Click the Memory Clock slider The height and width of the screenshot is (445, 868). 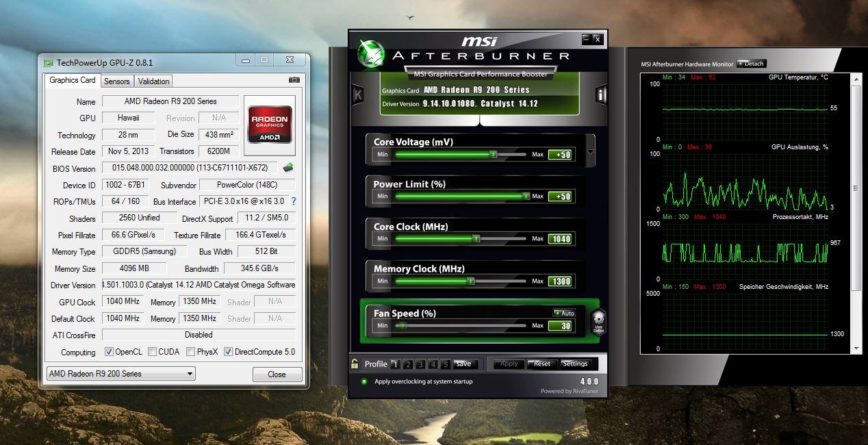(x=460, y=281)
